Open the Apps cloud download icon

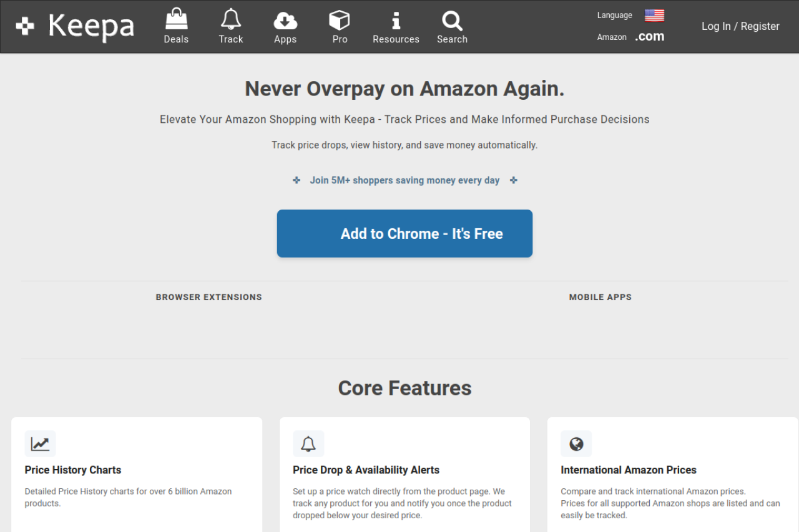[285, 21]
